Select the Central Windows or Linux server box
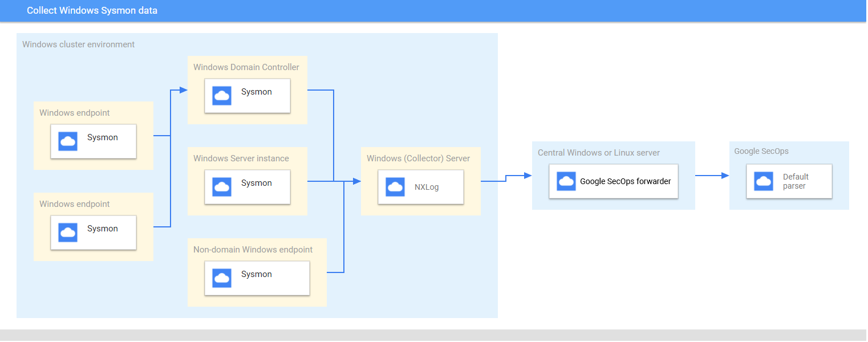This screenshot has height=342, width=868. click(x=598, y=153)
